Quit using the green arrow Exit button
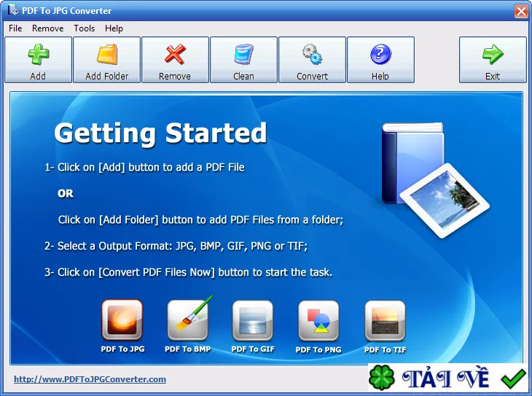The image size is (532, 396). click(x=493, y=60)
